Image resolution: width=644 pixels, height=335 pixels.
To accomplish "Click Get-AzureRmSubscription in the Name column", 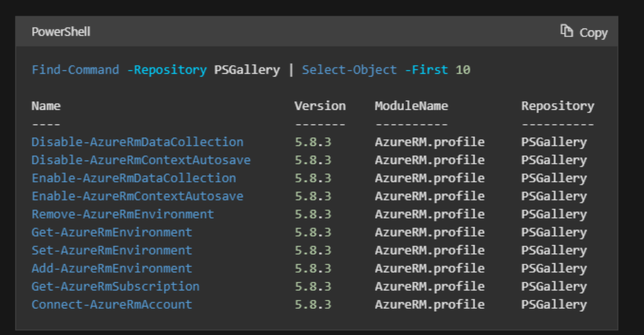I will pyautogui.click(x=115, y=287).
